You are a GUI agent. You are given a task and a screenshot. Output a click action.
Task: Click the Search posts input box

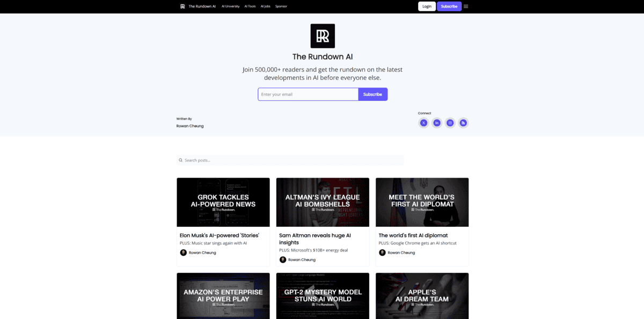click(290, 160)
